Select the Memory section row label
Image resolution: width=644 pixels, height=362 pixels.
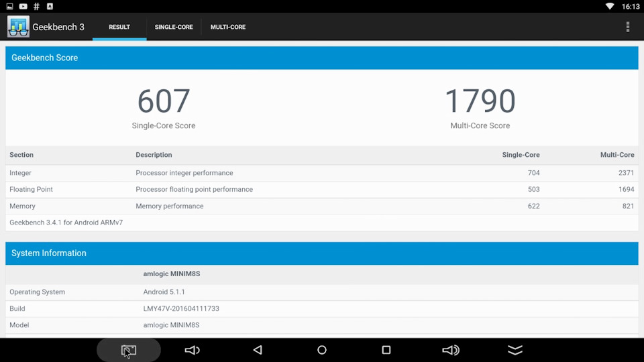click(23, 206)
